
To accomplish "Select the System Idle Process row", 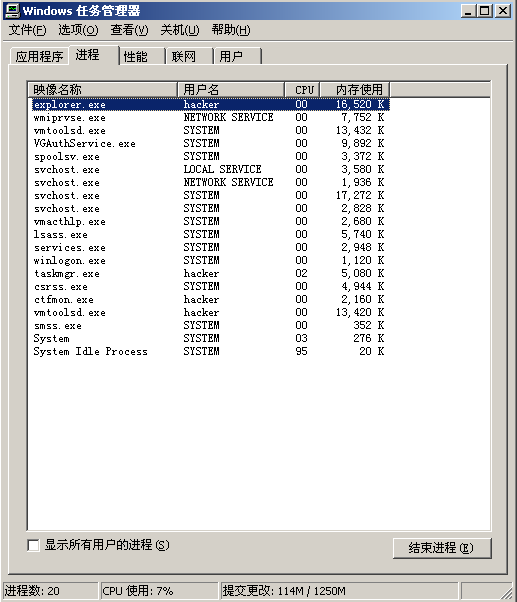I will [210, 352].
